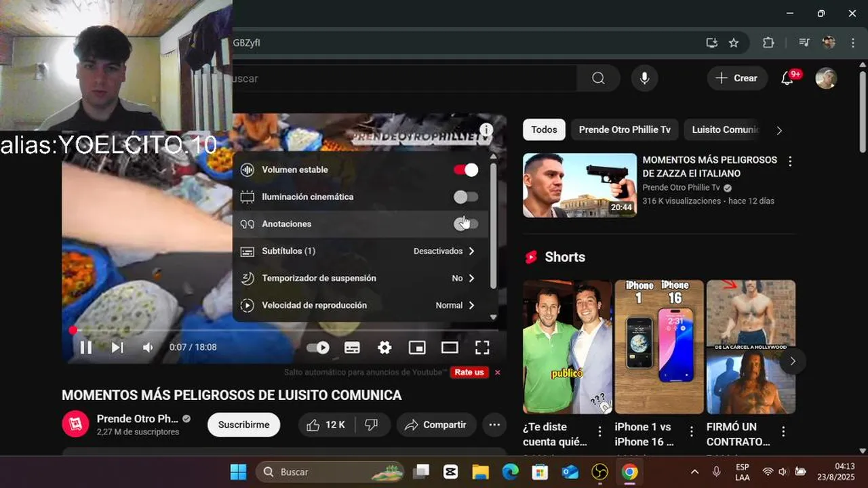Open the Chrome three-dot menu

click(853, 43)
